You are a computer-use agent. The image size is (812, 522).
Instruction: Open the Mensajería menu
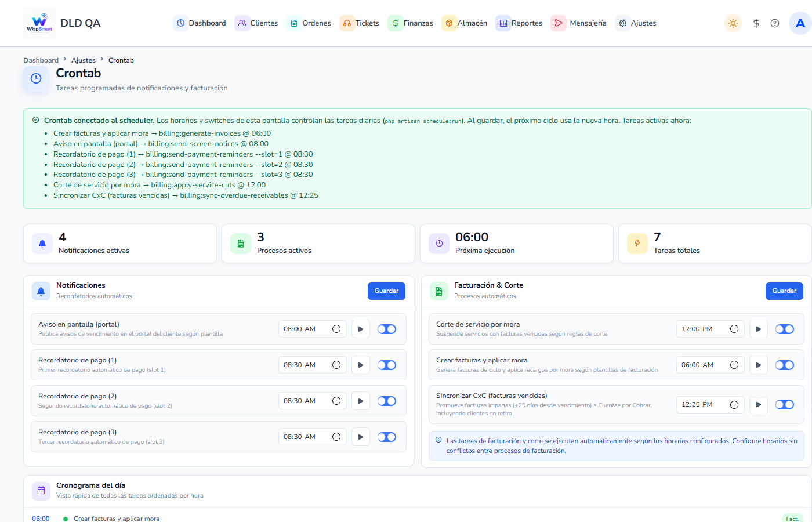click(x=579, y=23)
